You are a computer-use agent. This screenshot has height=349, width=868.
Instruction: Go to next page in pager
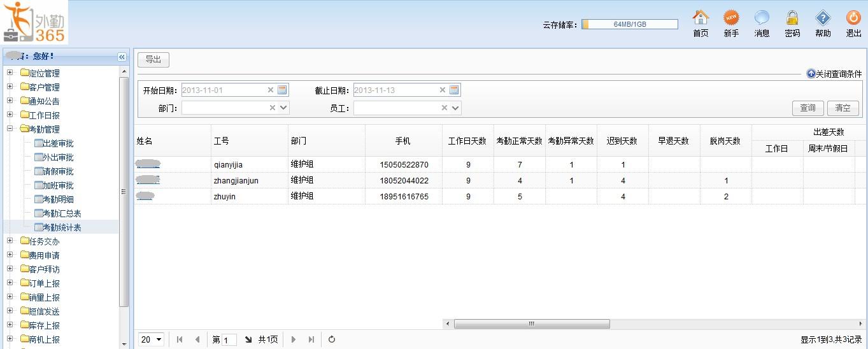(x=294, y=339)
